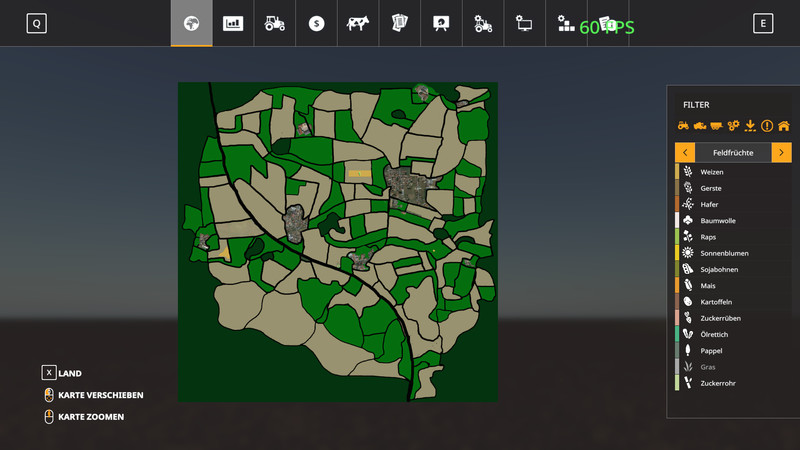
Task: Enable the greyed-out Gras filter
Action: coord(708,367)
